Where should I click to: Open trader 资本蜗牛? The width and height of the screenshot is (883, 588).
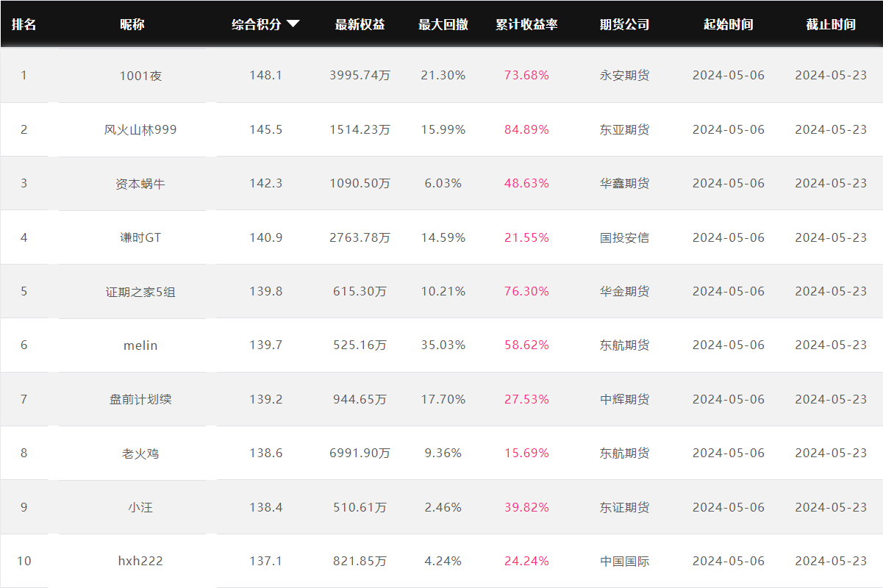140,183
